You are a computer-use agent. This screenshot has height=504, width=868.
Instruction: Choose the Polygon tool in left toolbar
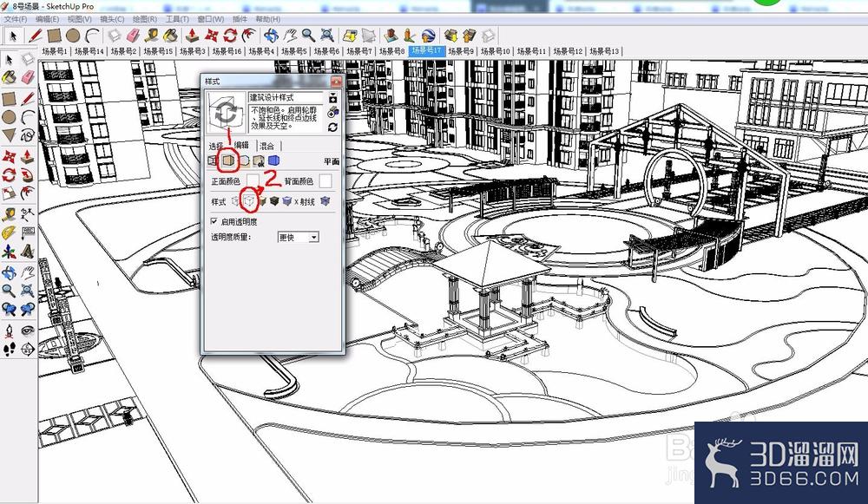[x=9, y=135]
